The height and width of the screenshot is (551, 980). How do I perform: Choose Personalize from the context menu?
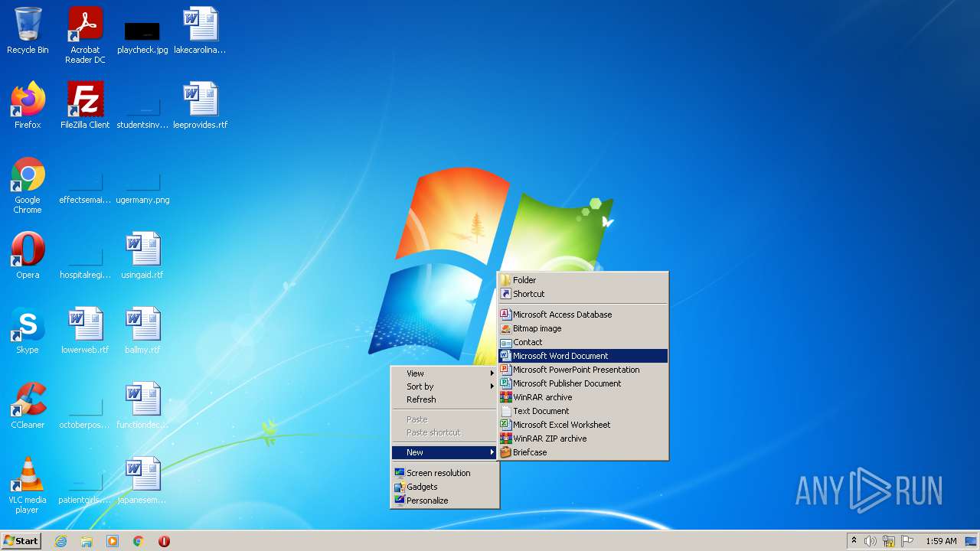click(445, 500)
